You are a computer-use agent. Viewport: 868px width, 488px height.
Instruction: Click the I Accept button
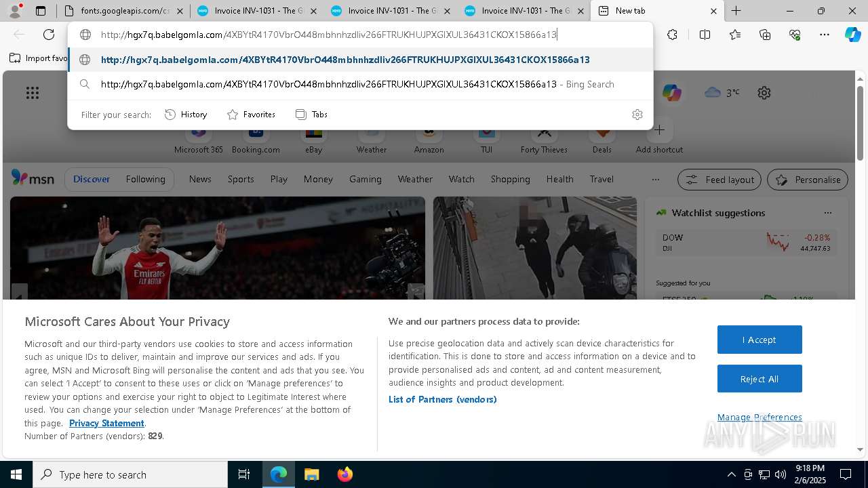tap(759, 340)
